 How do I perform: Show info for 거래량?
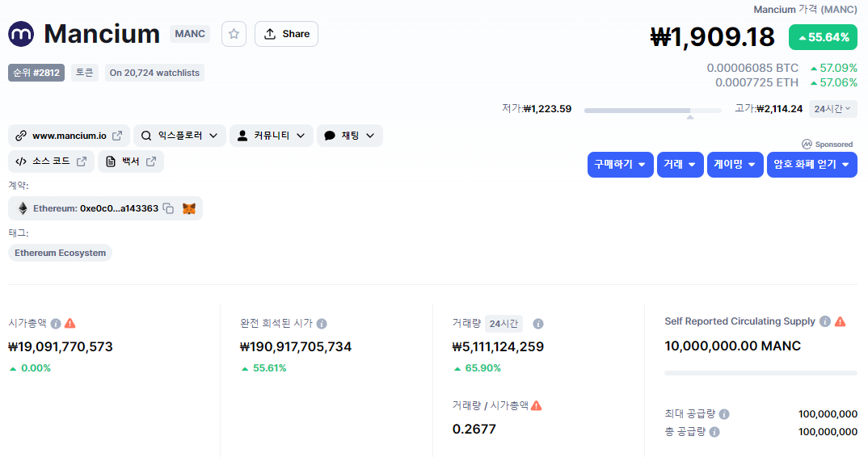pyautogui.click(x=538, y=324)
